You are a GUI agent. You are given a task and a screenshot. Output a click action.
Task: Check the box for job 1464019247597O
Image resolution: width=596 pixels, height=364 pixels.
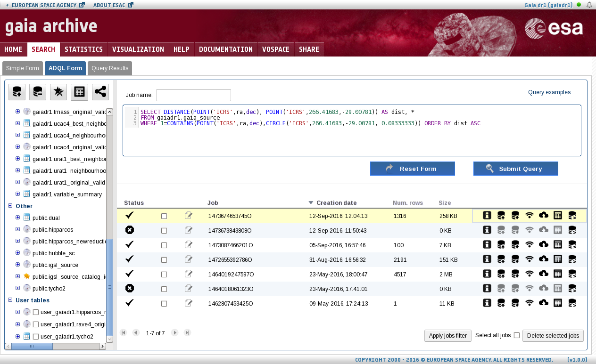(x=164, y=275)
